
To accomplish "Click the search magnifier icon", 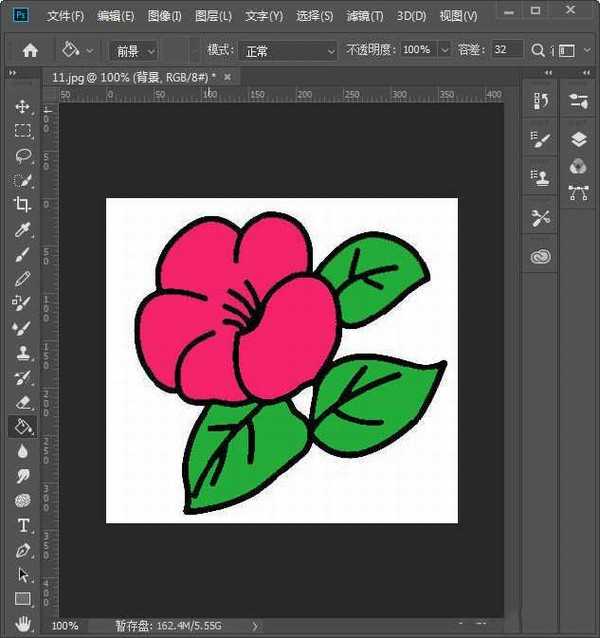I will 540,50.
